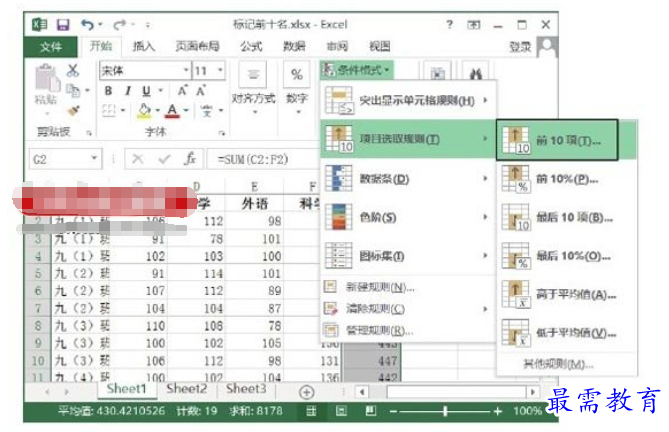Click the Format Painter brush icon

click(x=74, y=110)
